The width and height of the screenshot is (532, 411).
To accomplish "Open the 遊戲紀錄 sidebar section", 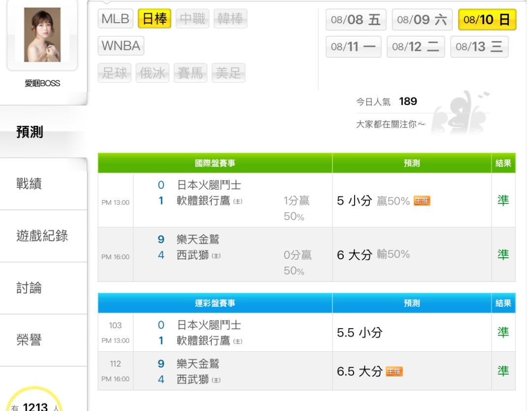I will 43,236.
